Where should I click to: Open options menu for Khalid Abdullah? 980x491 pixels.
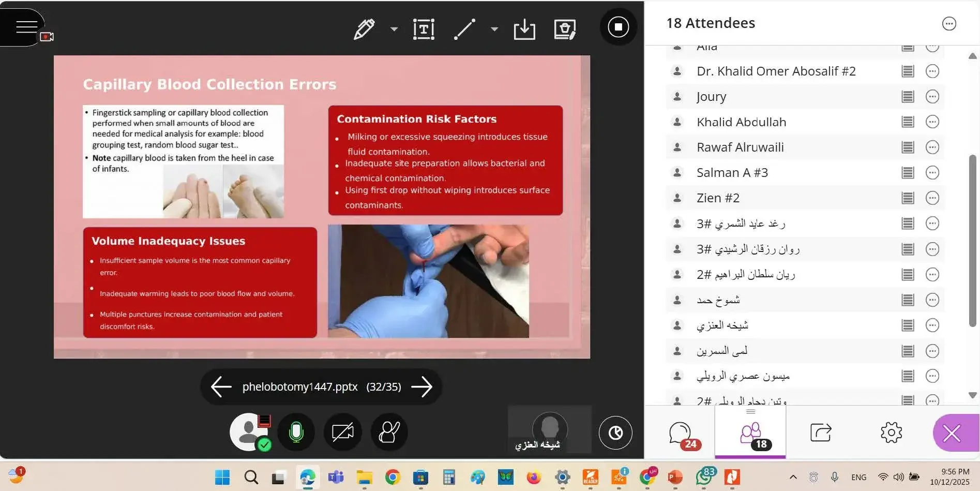(932, 122)
